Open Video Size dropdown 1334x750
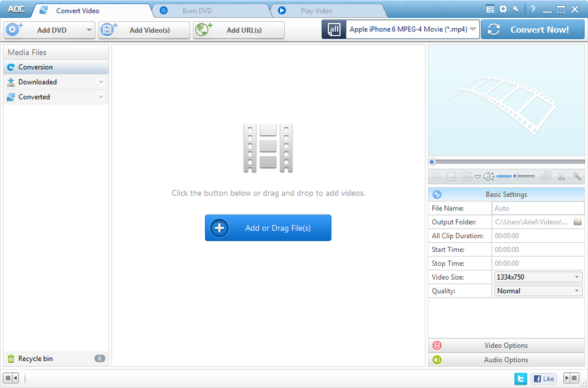 point(538,277)
